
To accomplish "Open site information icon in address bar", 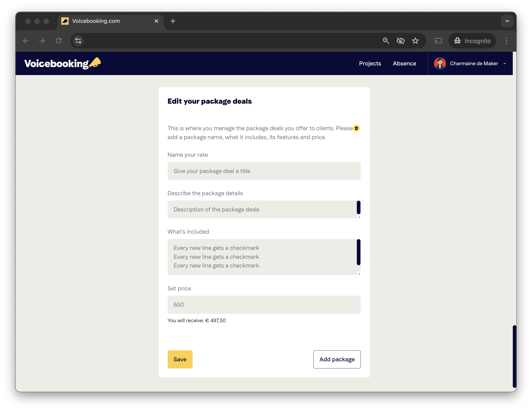I will point(78,41).
